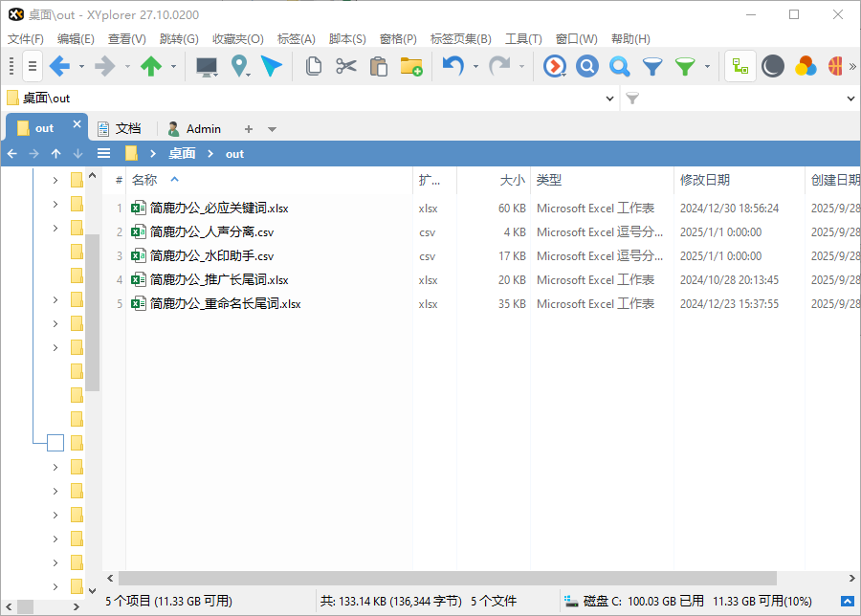This screenshot has width=861, height=616.
Task: Expand the first folder in tree
Action: (55, 180)
